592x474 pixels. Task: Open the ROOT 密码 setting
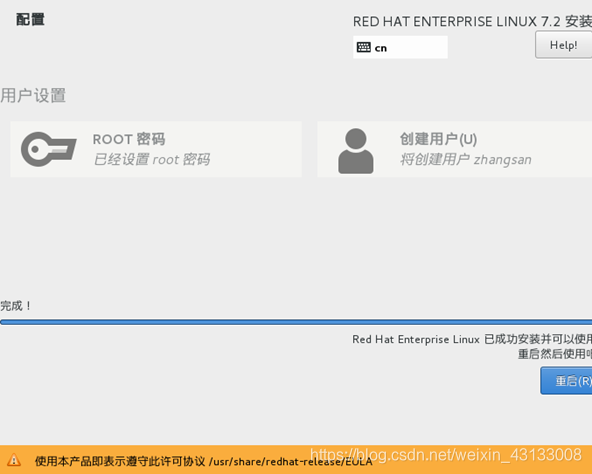(x=156, y=149)
